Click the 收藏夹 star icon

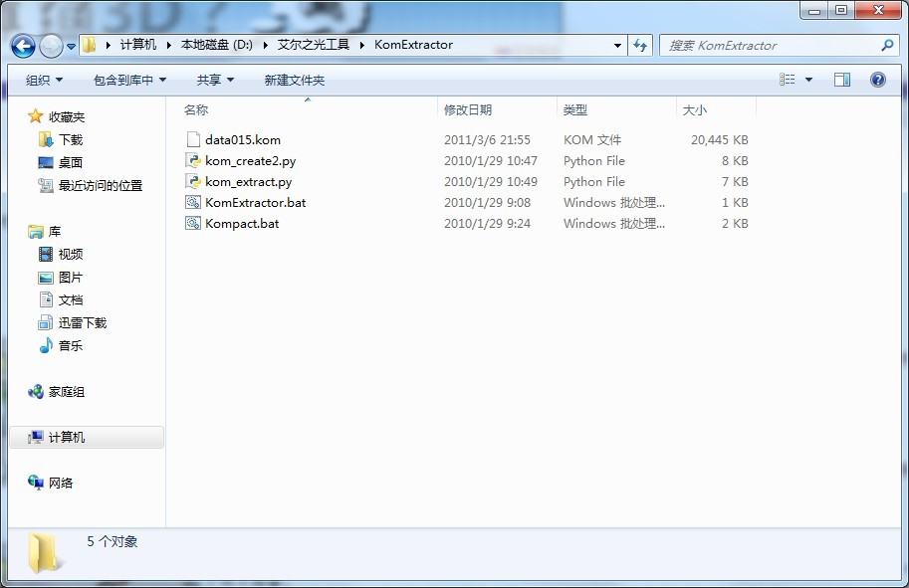[36, 116]
